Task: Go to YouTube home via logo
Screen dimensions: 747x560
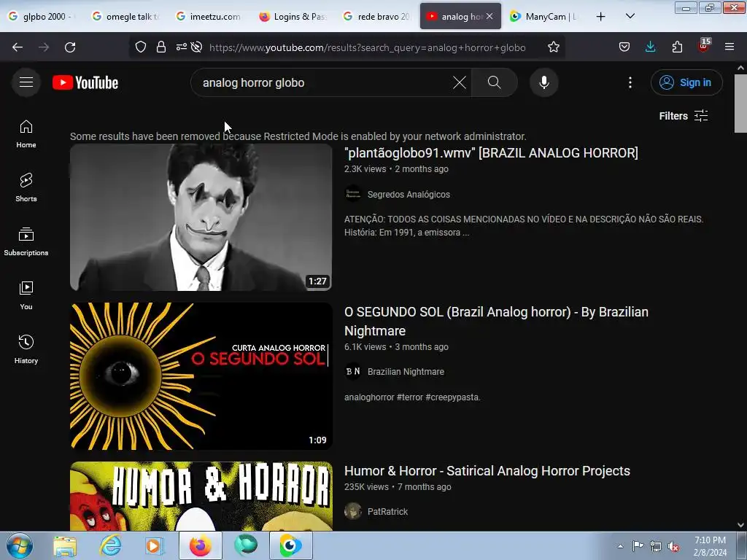Action: click(85, 82)
